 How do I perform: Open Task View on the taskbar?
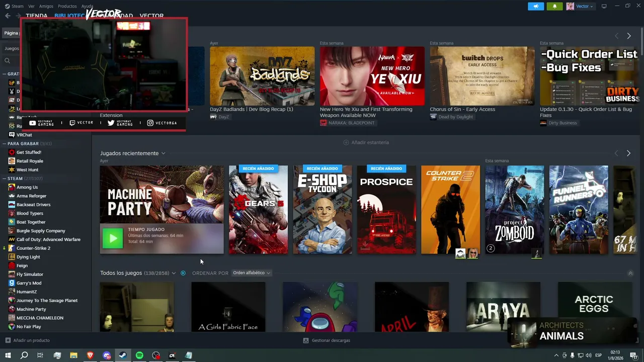pyautogui.click(x=40, y=355)
